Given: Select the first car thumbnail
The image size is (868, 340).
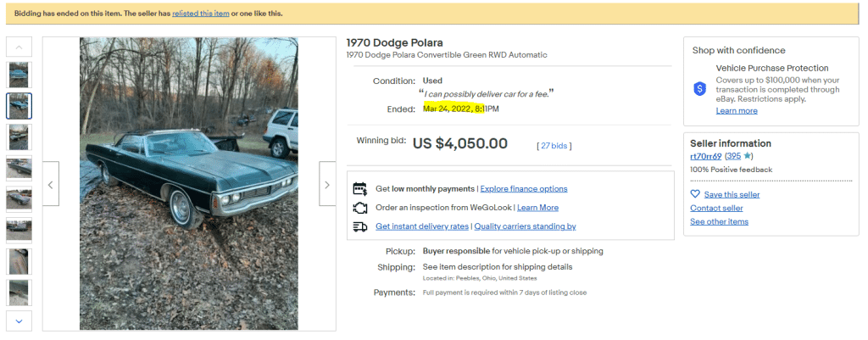Looking at the screenshot, I should click(19, 75).
